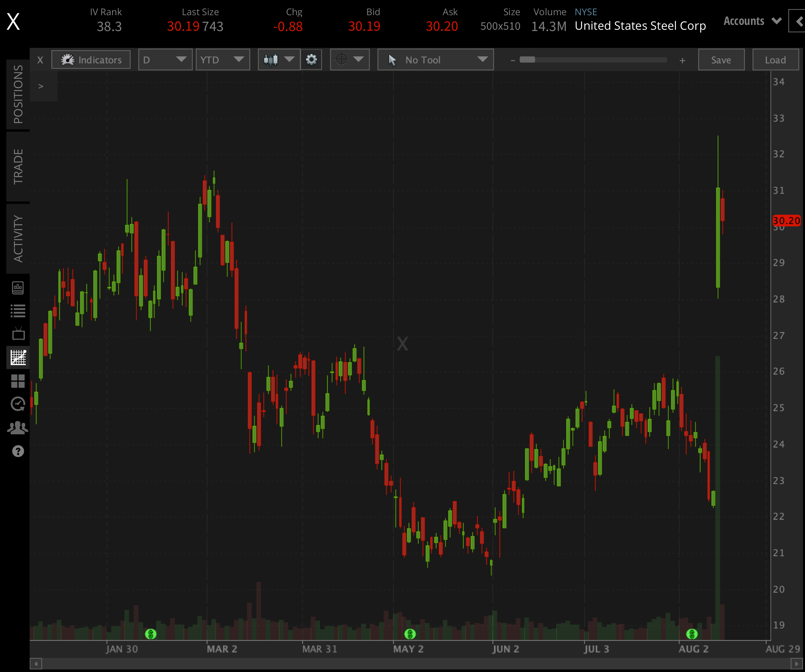Open the chart settings gear icon

point(311,60)
